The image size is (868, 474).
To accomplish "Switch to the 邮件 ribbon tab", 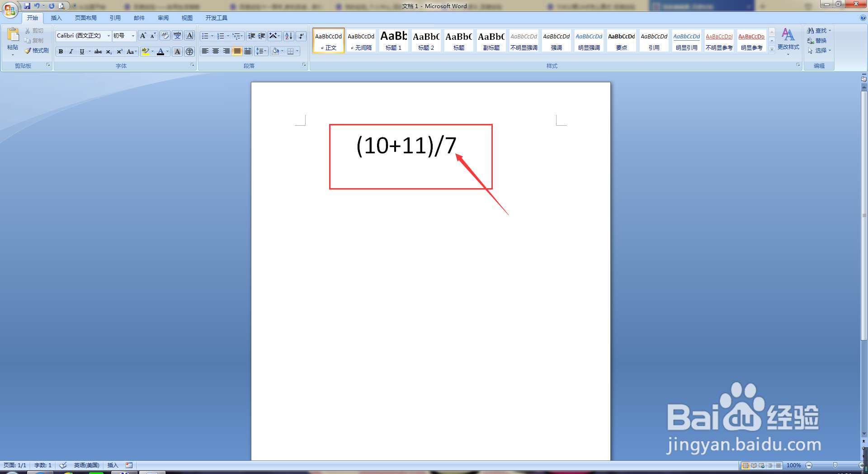I will [x=139, y=18].
